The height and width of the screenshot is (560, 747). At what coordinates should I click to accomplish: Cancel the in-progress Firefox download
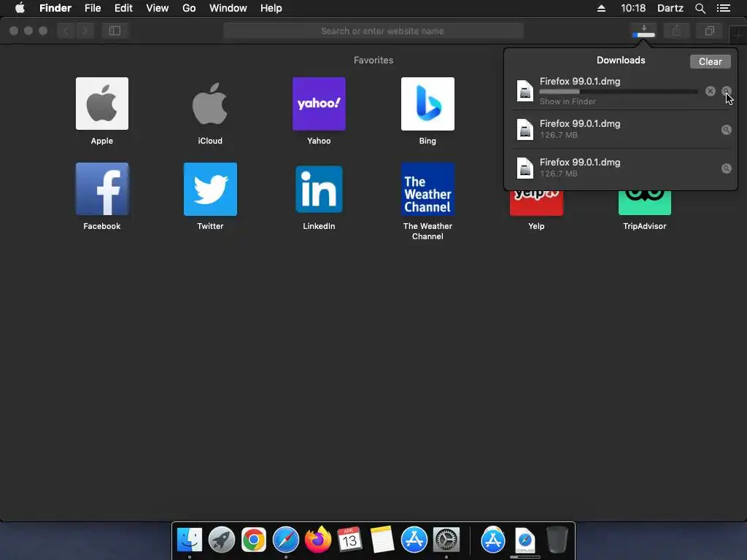click(711, 91)
